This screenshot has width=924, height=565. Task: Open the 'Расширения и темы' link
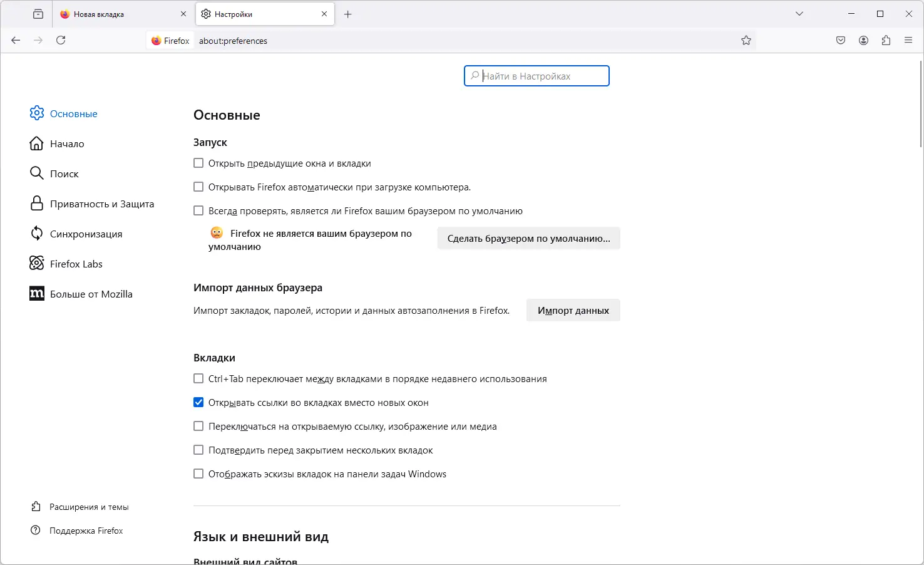[89, 507]
